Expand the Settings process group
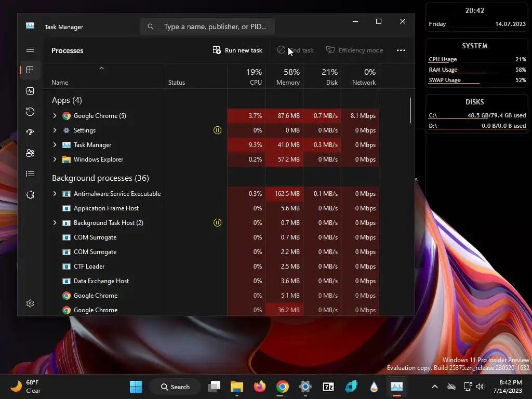The width and height of the screenshot is (532, 399). click(55, 130)
